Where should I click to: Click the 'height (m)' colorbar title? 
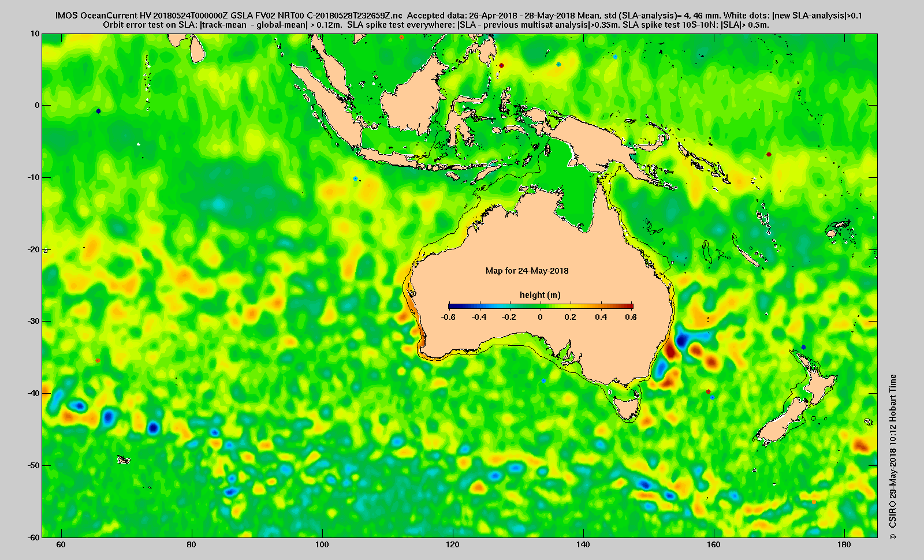tap(540, 295)
